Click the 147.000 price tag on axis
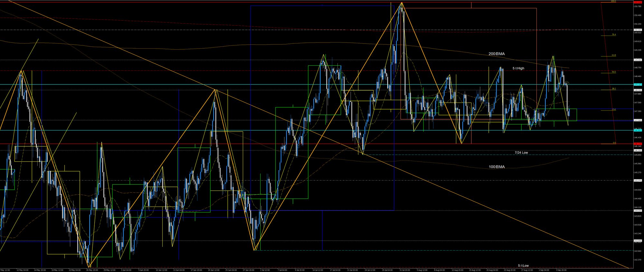644x272 pixels. (638, 120)
